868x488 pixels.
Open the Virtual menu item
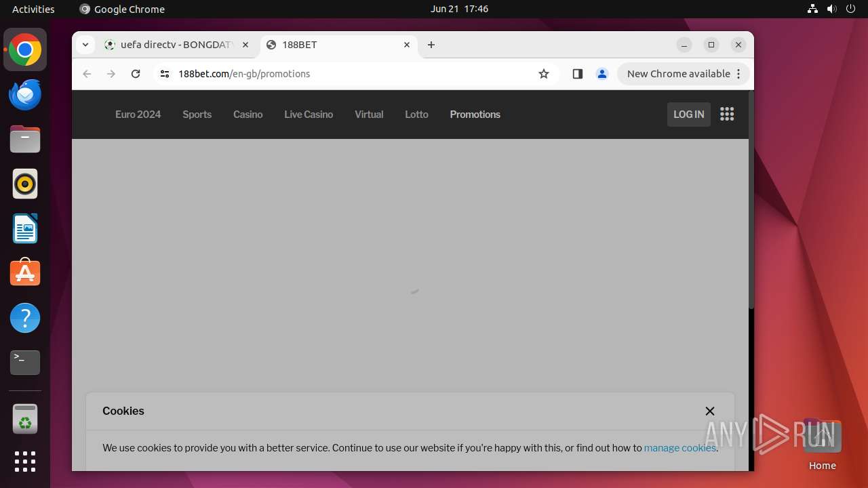click(369, 115)
